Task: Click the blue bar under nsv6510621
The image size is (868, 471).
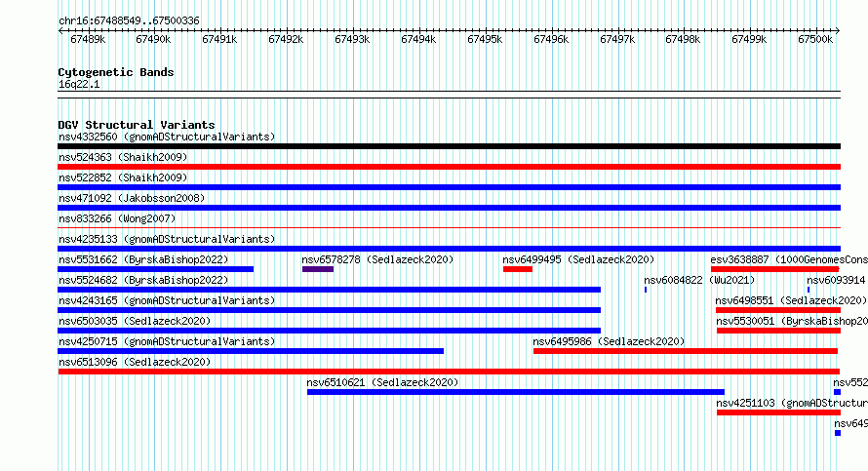Action: (x=516, y=392)
